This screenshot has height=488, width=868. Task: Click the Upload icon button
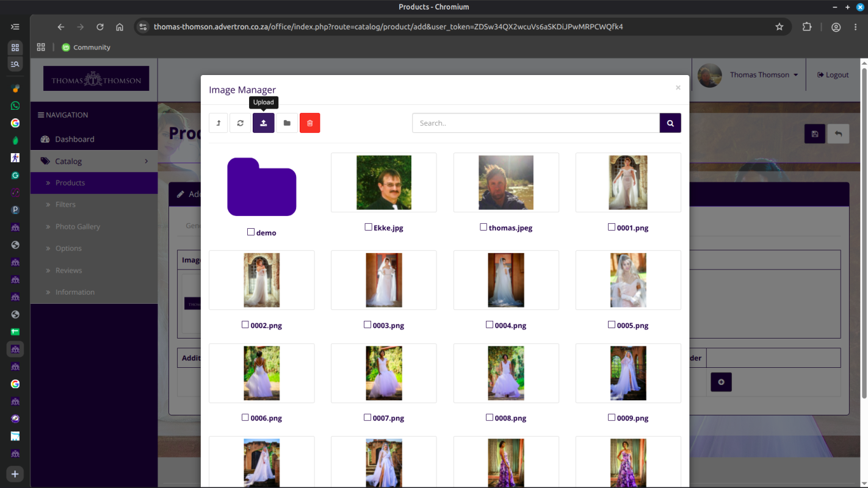264,123
